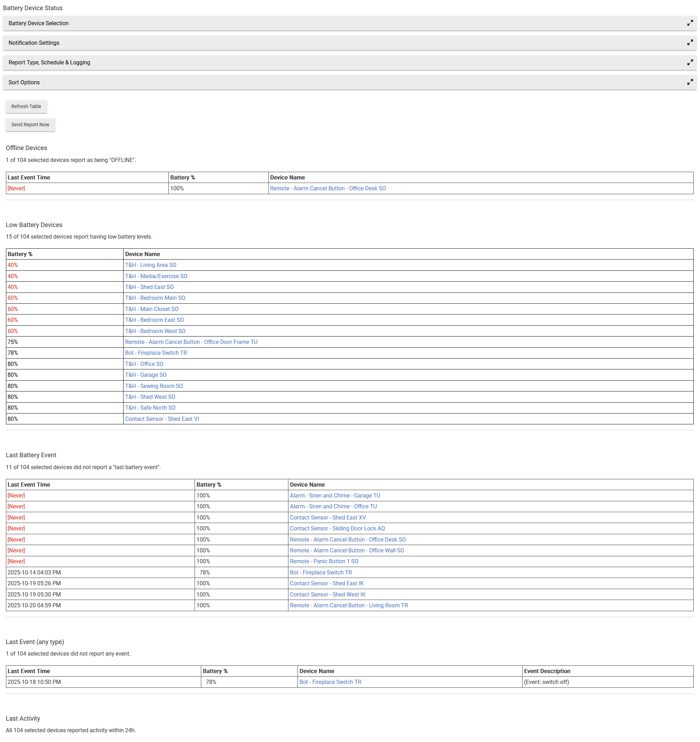Expand the Sort Options section header
The height and width of the screenshot is (742, 700).
[x=24, y=83]
